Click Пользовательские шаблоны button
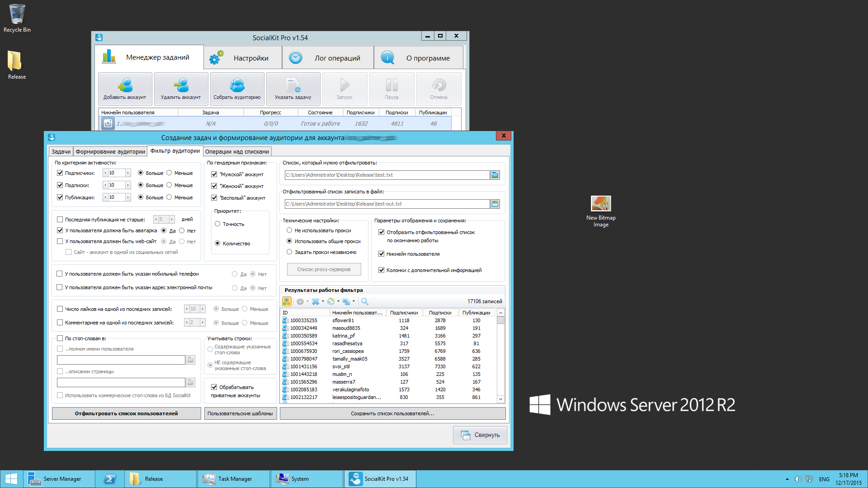Image resolution: width=868 pixels, height=488 pixels. (x=240, y=413)
